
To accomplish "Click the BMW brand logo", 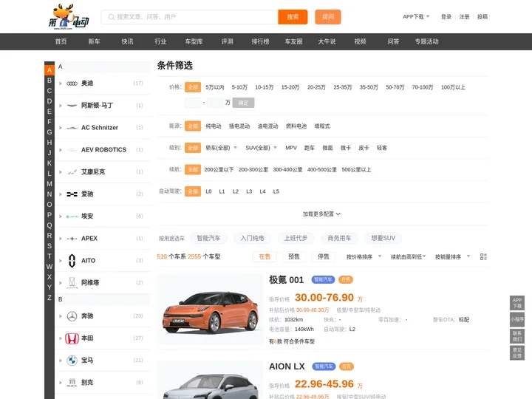I will click(x=72, y=361).
